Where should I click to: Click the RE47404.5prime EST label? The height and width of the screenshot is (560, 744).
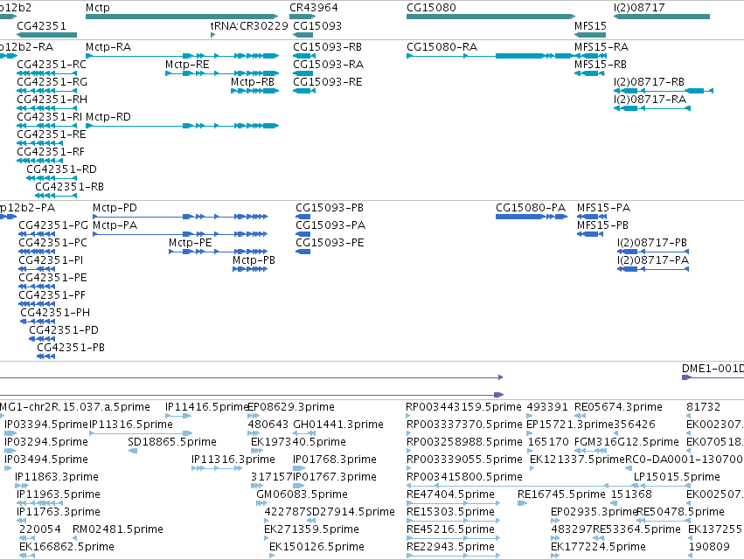tap(451, 494)
